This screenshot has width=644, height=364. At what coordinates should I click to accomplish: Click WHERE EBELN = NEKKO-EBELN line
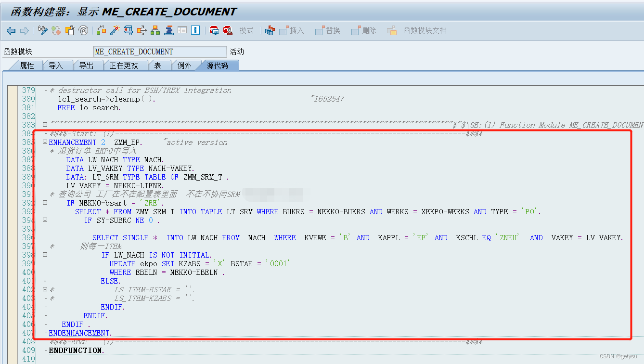(x=167, y=272)
